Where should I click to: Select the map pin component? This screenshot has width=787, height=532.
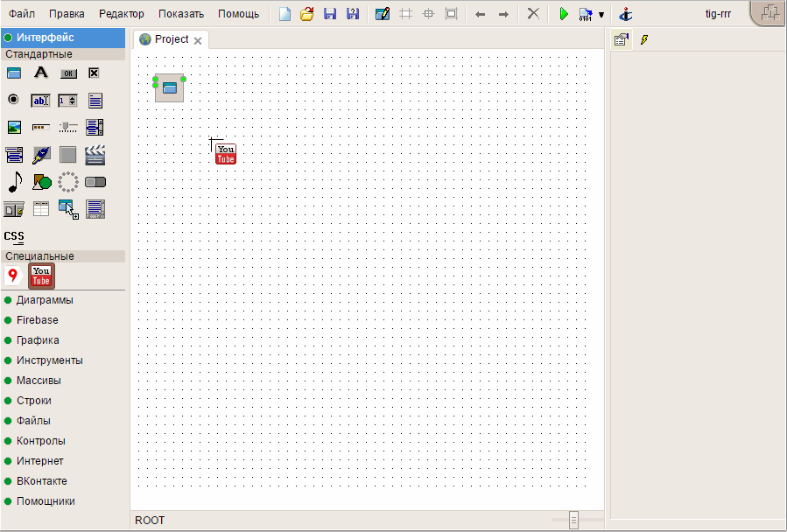(x=13, y=275)
